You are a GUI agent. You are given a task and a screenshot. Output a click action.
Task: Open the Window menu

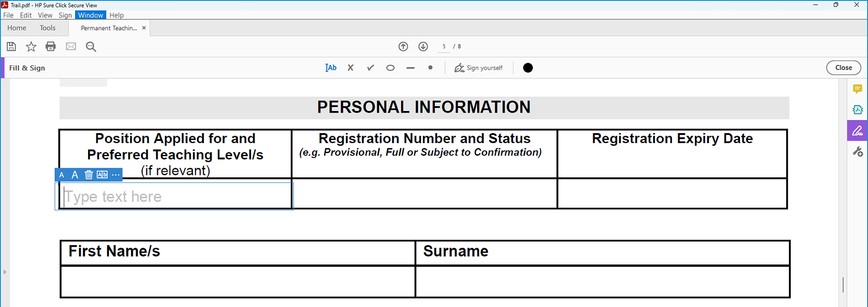point(90,15)
